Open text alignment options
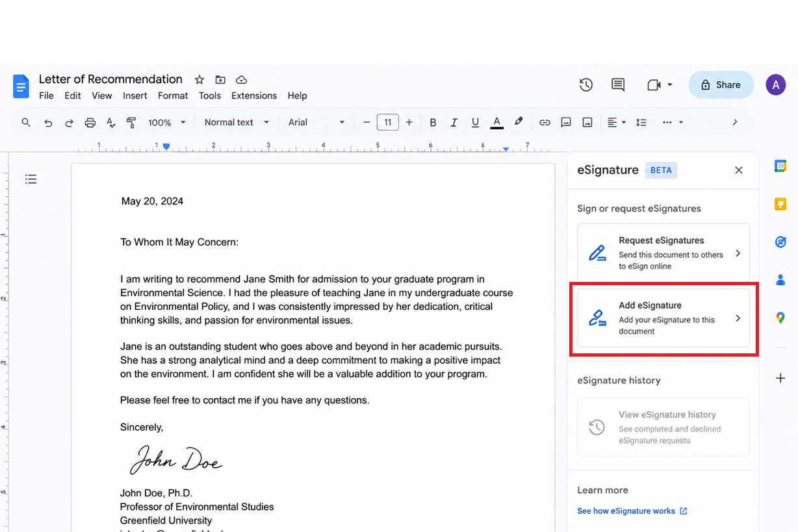This screenshot has width=798, height=532. click(616, 122)
